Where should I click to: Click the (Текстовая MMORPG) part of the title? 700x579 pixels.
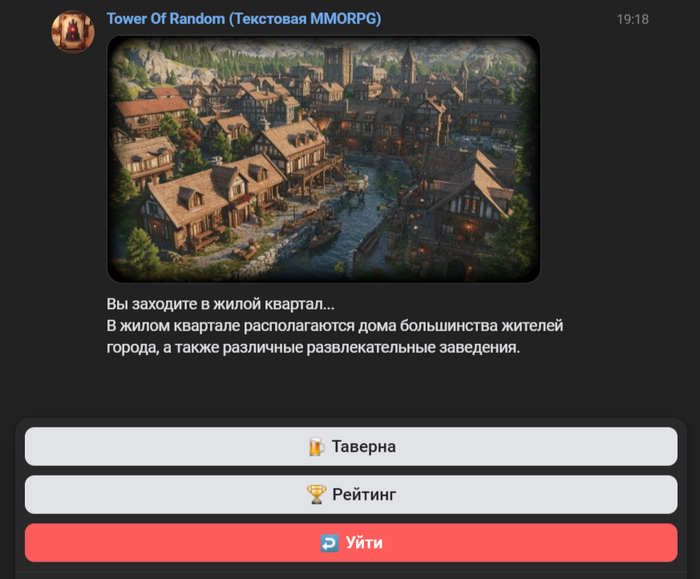coord(305,19)
